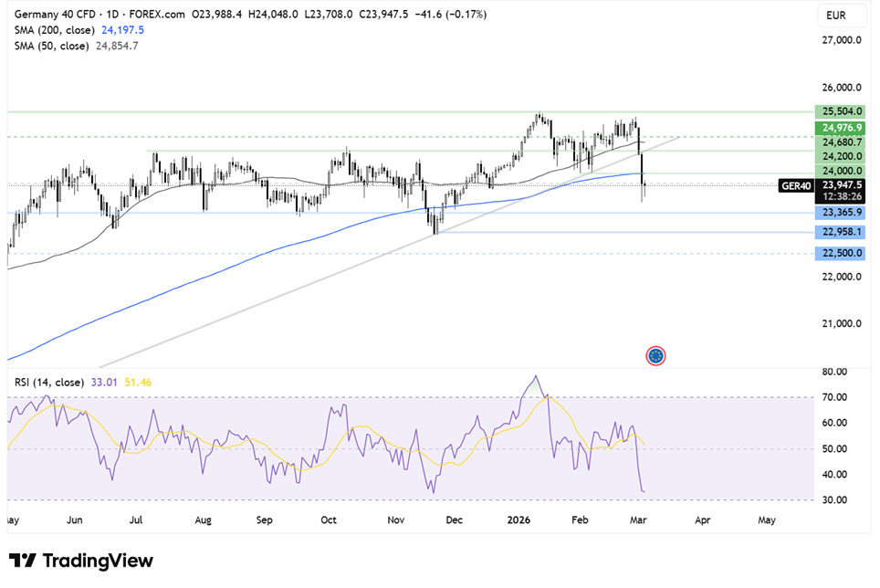Click the Nov date on time axis
The image size is (880, 588).
coord(395,520)
